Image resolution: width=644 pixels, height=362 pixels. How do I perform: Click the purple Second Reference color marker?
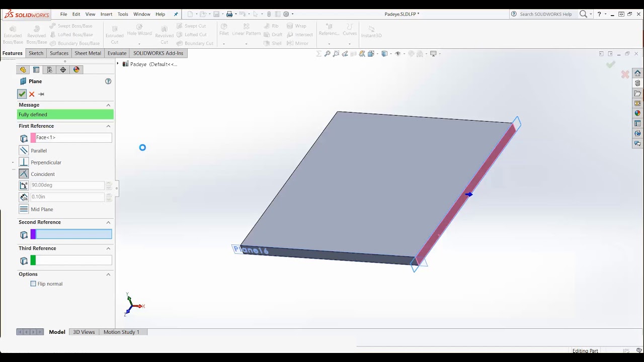pyautogui.click(x=33, y=234)
